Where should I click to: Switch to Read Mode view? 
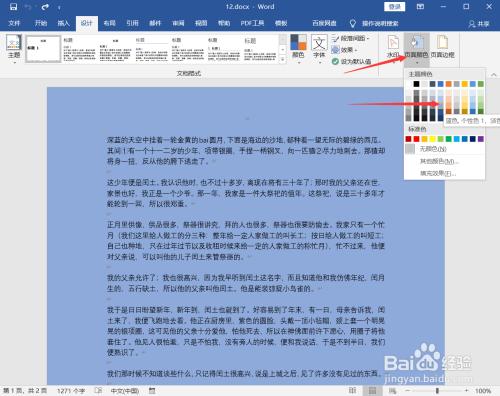point(352,390)
